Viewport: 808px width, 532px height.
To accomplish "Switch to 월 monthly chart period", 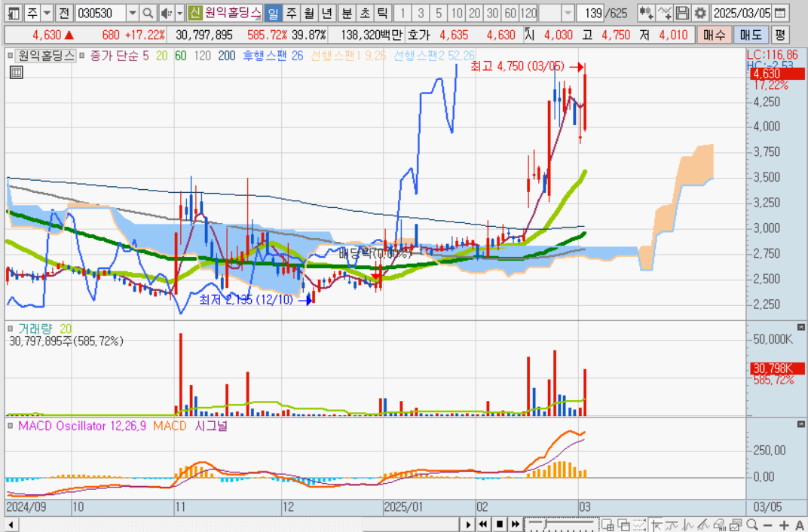I will (x=309, y=13).
